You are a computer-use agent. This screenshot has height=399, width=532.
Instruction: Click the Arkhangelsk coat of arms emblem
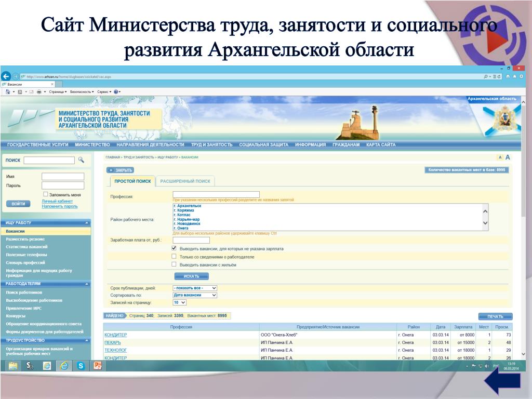coord(504,119)
